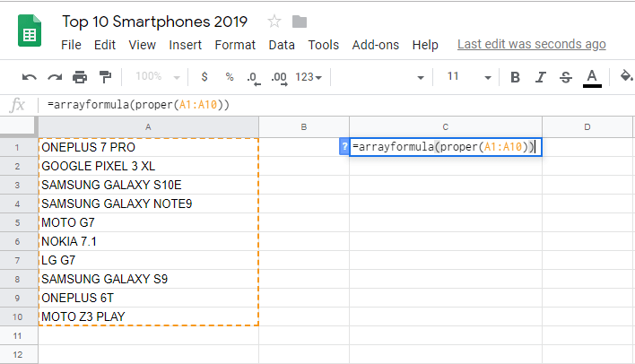Format as currency with dollar icon

[x=204, y=76]
